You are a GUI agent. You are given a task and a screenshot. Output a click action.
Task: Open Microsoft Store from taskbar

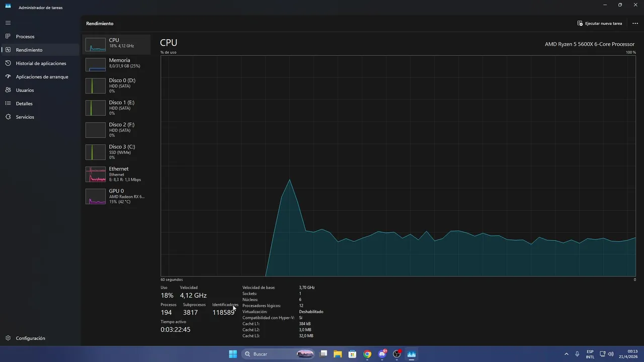(353, 354)
